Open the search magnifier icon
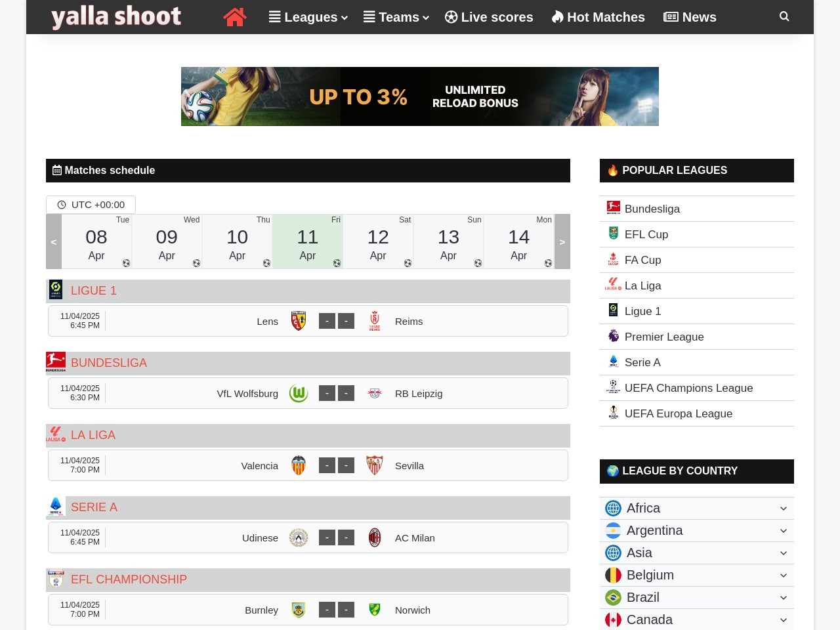 click(784, 16)
